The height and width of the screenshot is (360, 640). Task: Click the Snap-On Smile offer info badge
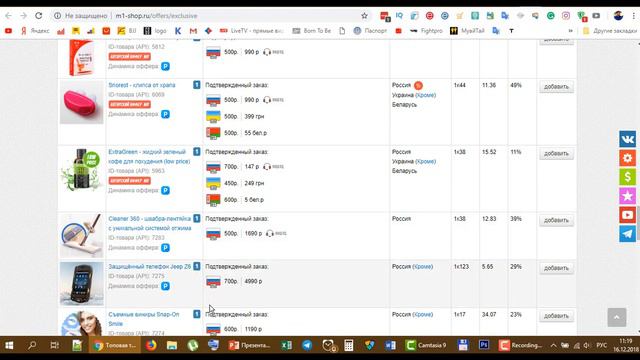(x=197, y=314)
